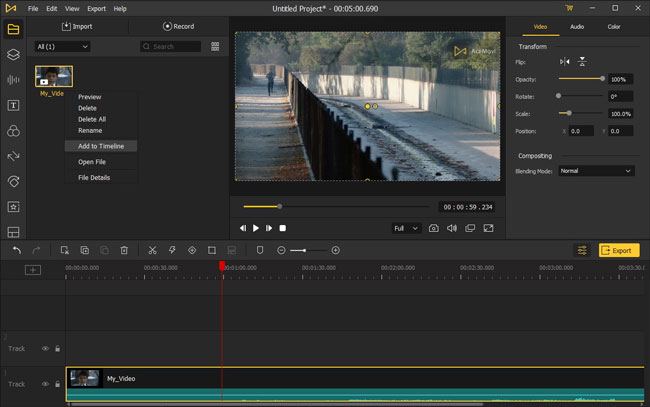This screenshot has height=407, width=650.
Task: Choose Delete All in context menu
Action: [x=92, y=119]
